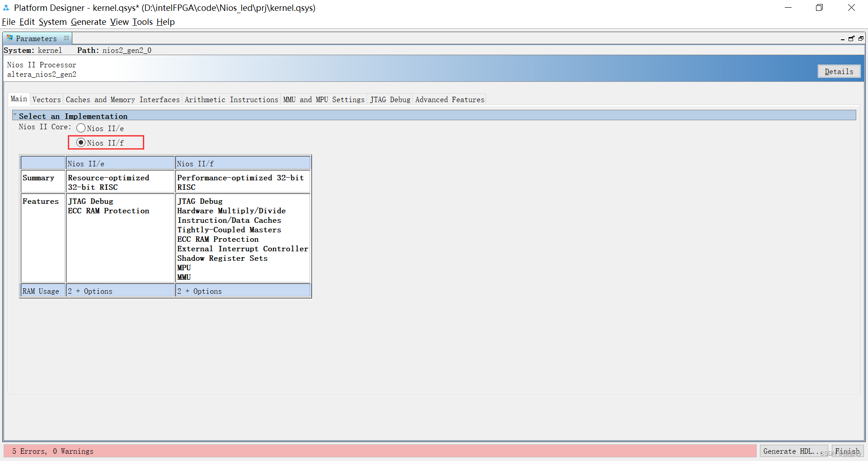
Task: Click 'Resource-optimized 32-bit RISC' cell
Action: click(x=120, y=182)
